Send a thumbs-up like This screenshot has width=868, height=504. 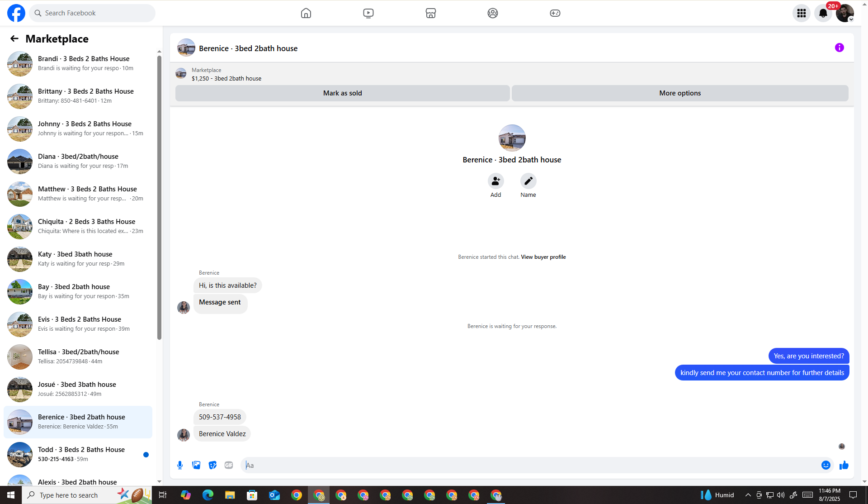click(844, 465)
